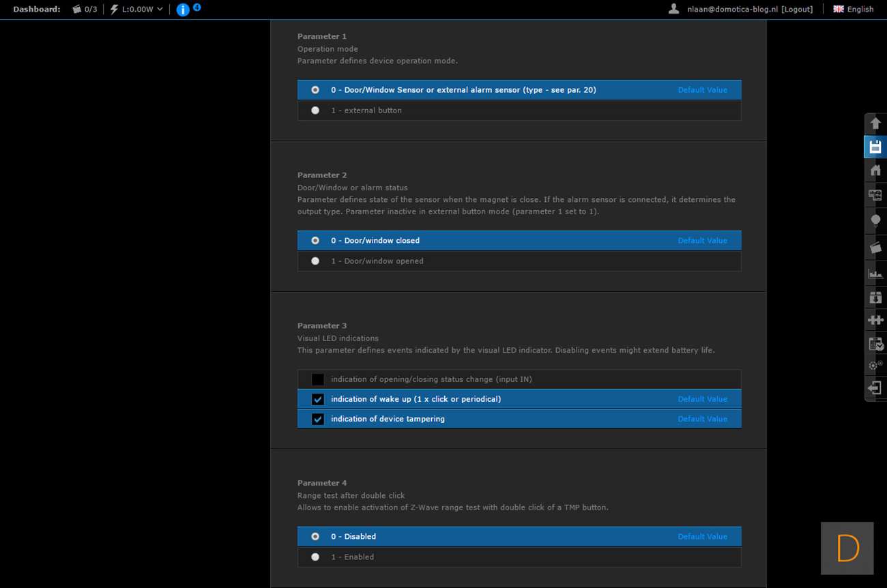Open notifications via the blue info icon

click(183, 10)
